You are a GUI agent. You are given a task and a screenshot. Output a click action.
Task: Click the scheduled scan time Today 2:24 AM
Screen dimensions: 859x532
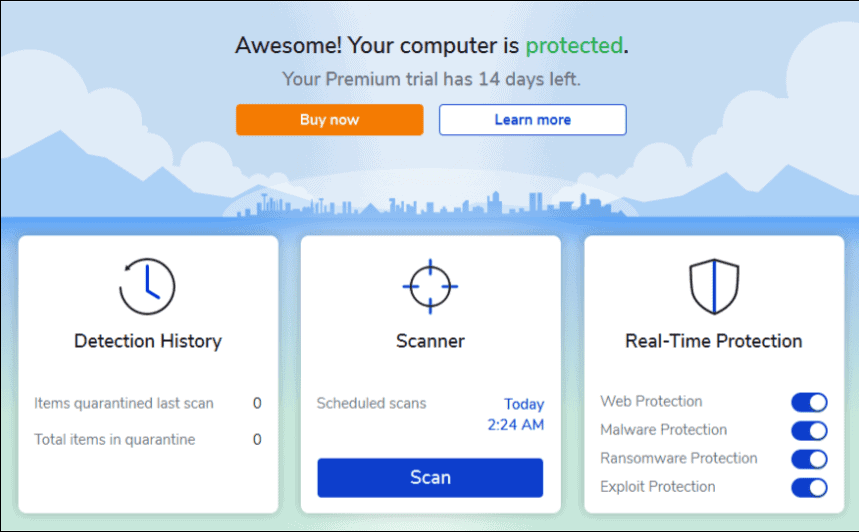pos(516,414)
